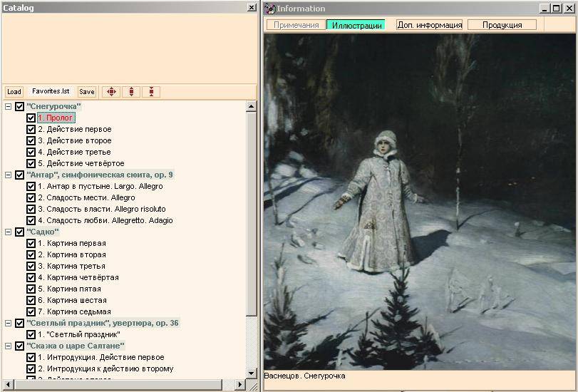Click the "Сказка о царе Салтане" heading label
The height and width of the screenshot is (392, 578).
coord(76,346)
